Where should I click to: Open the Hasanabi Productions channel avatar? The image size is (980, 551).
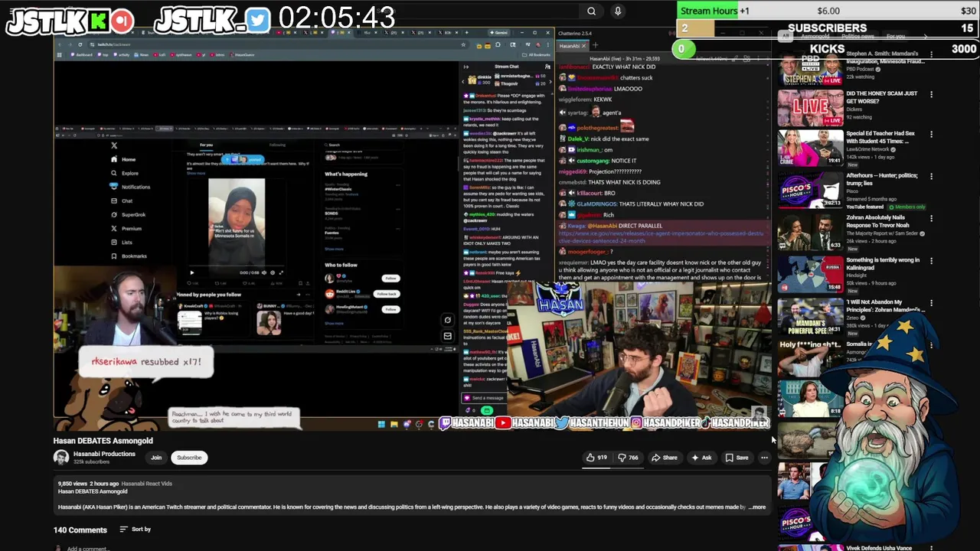click(60, 458)
